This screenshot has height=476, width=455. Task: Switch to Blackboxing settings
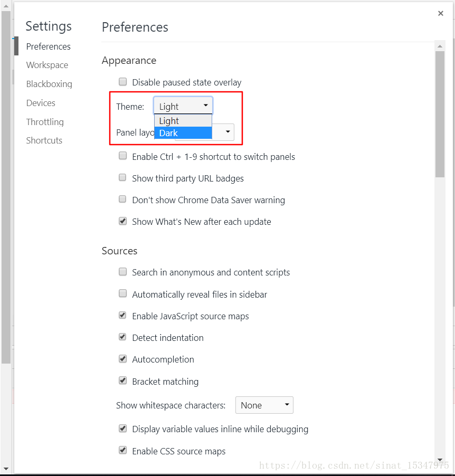coord(49,84)
